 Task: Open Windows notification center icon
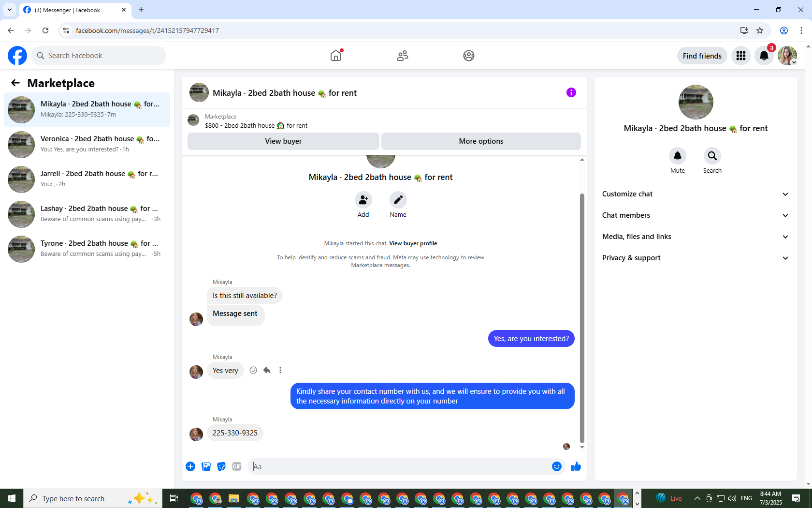pyautogui.click(x=796, y=498)
